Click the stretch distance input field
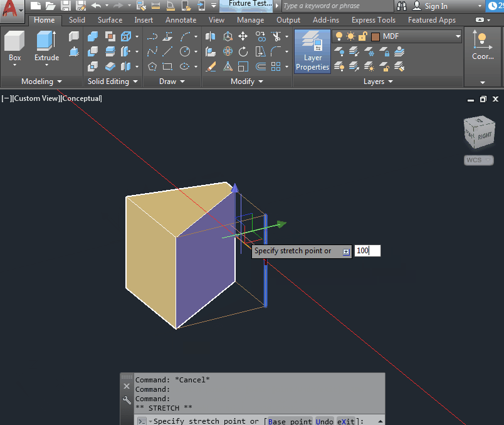The height and width of the screenshot is (425, 504). pos(367,251)
